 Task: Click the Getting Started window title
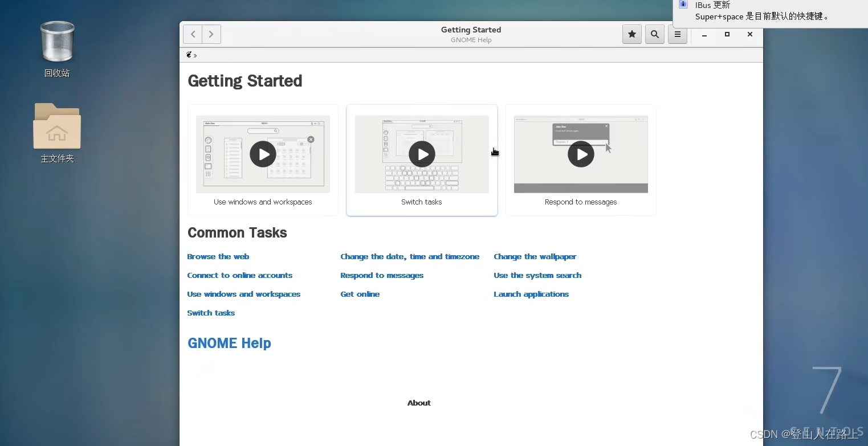pos(471,30)
